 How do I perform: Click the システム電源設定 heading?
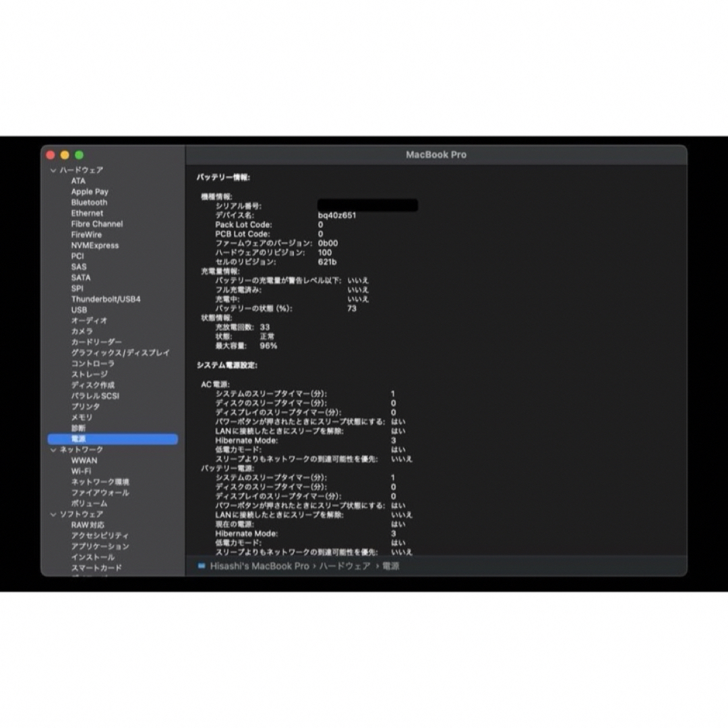[227, 365]
